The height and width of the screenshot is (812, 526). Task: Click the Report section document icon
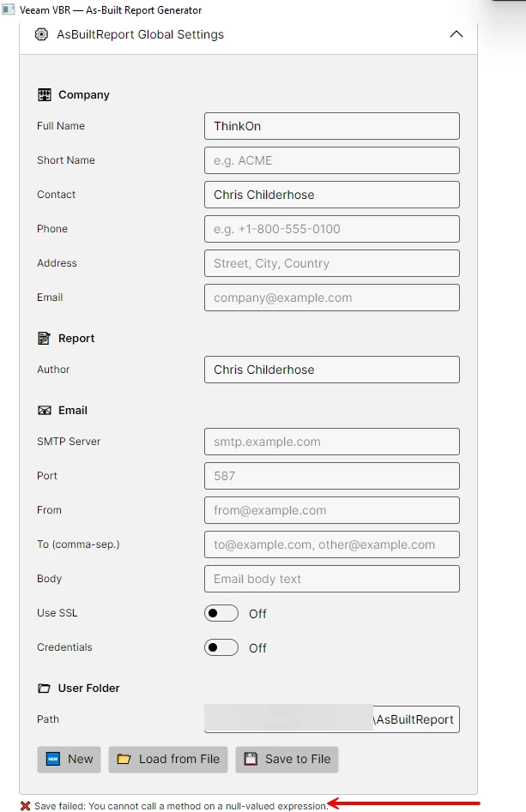point(45,339)
